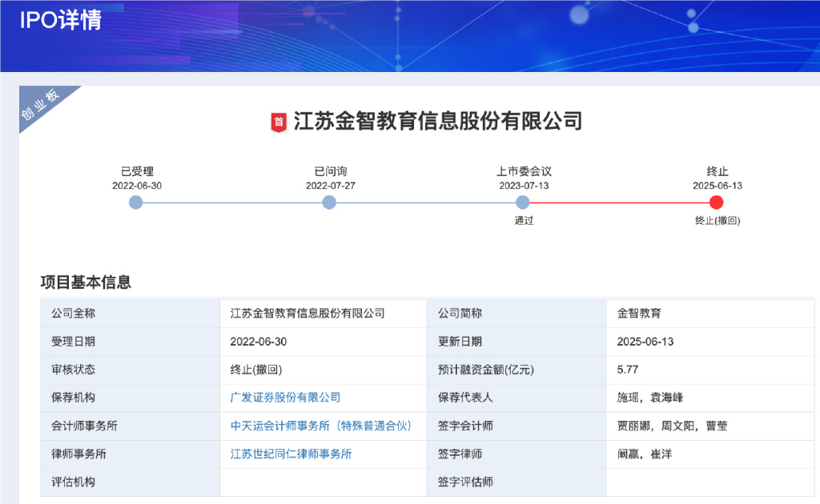820x504 pixels.
Task: Click the 保荐代表人 label cell
Action: [x=517, y=398]
